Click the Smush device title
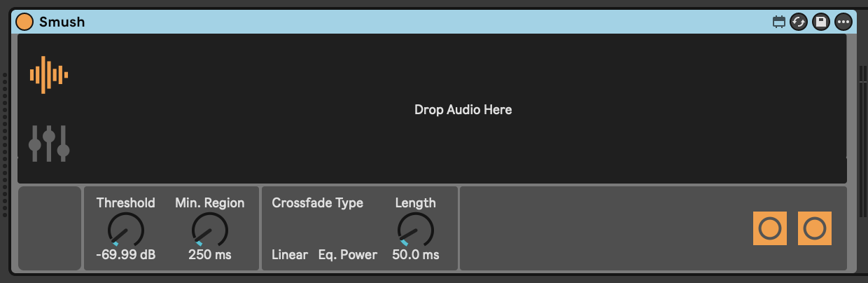This screenshot has width=868, height=283. coord(62,22)
